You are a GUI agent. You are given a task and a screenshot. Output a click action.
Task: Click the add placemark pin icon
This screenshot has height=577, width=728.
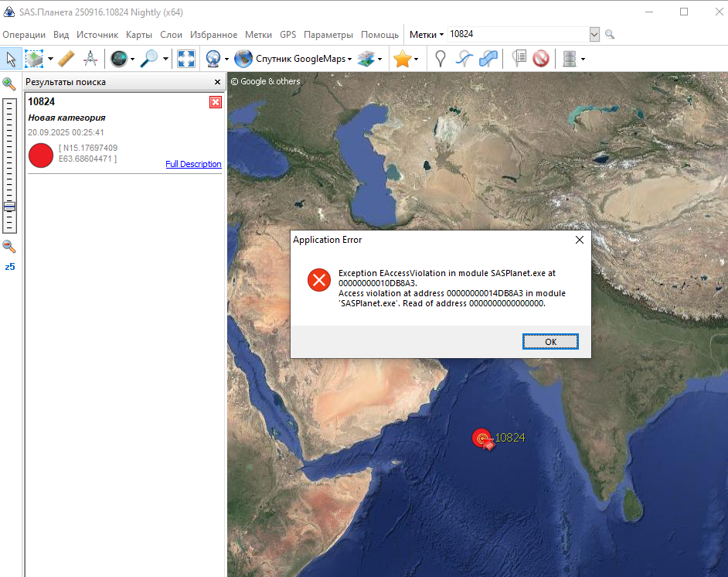(440, 59)
